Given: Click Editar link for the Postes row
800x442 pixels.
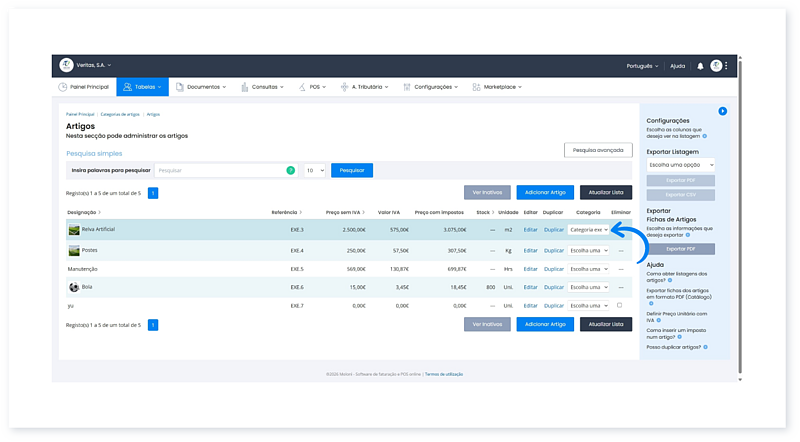Looking at the screenshot, I should tap(530, 250).
